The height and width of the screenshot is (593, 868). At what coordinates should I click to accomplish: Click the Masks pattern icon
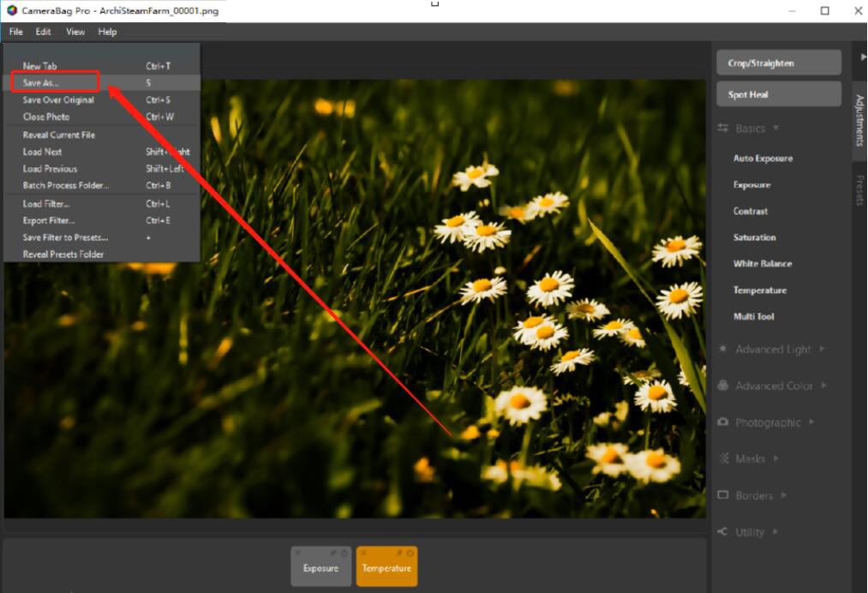coord(724,458)
